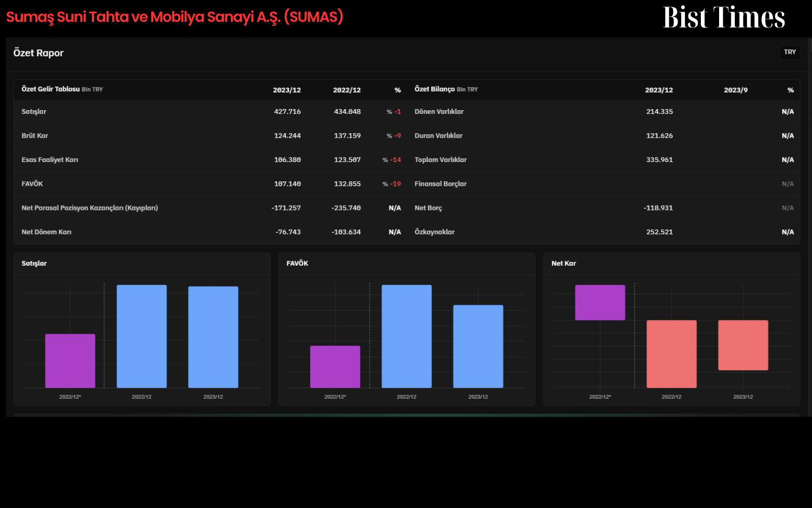812x508 pixels.
Task: Select the Özkaynaklar balance sheet row
Action: (604, 232)
